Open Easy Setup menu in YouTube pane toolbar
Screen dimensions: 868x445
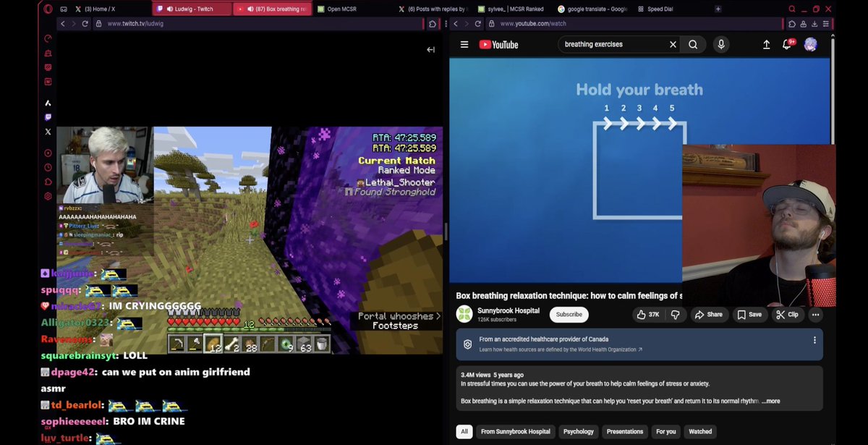[826, 23]
